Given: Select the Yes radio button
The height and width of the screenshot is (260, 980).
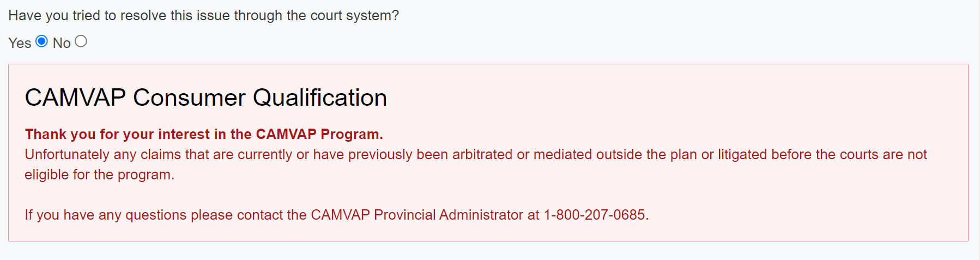Looking at the screenshot, I should 41,41.
